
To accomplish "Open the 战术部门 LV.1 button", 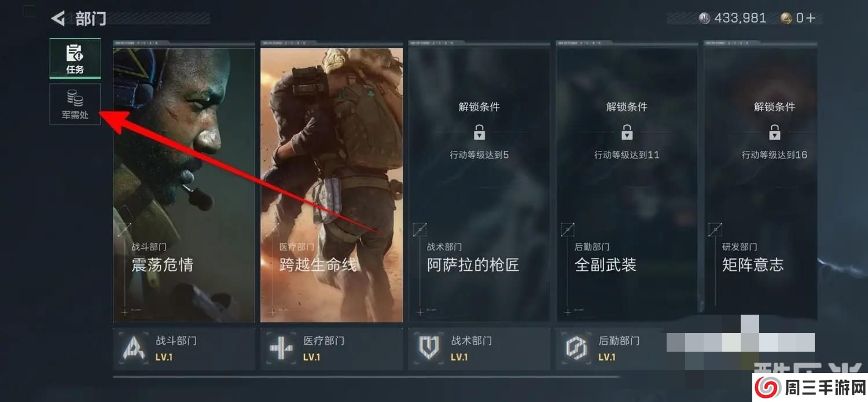I will [479, 349].
